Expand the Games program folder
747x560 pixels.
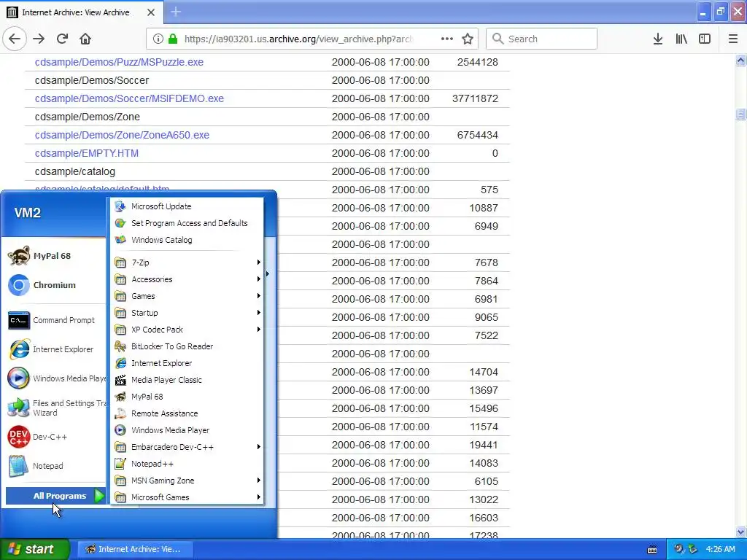(187, 296)
